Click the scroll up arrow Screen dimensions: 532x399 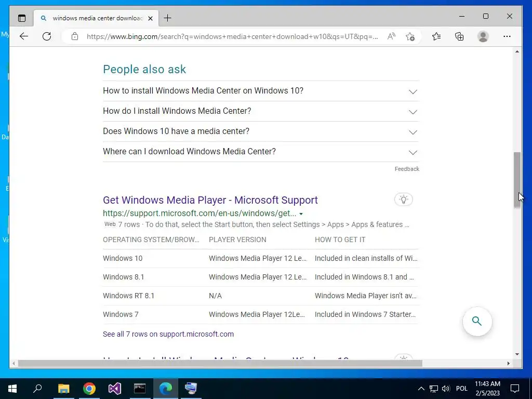point(517,51)
